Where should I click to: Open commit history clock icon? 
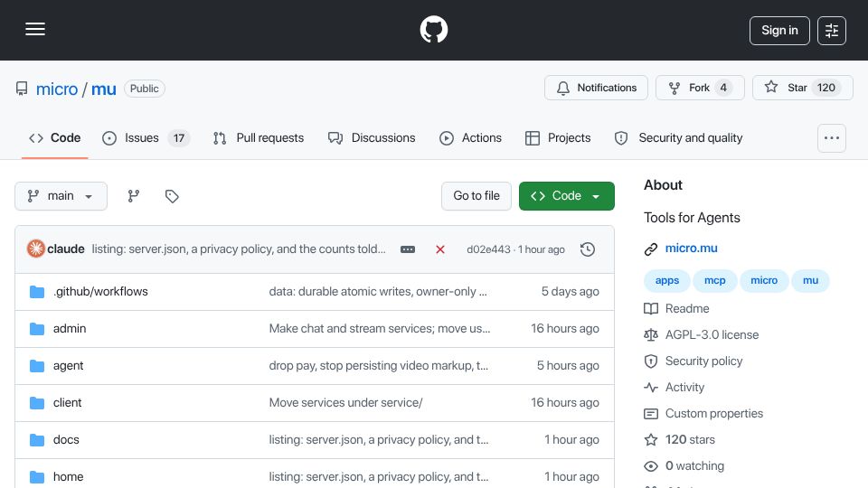point(588,249)
